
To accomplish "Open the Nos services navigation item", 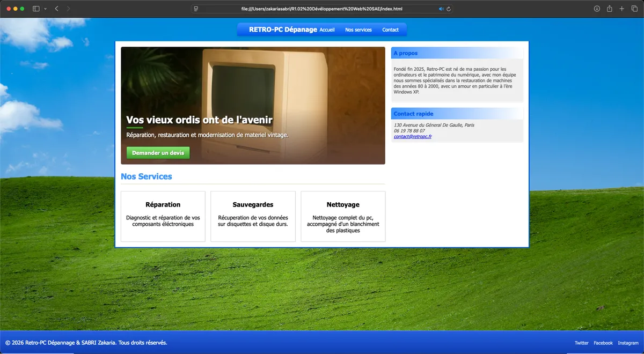I will pos(358,30).
